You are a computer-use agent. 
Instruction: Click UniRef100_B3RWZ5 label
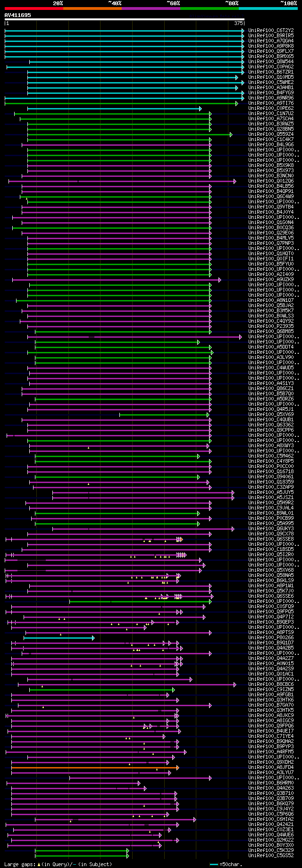(x=271, y=124)
